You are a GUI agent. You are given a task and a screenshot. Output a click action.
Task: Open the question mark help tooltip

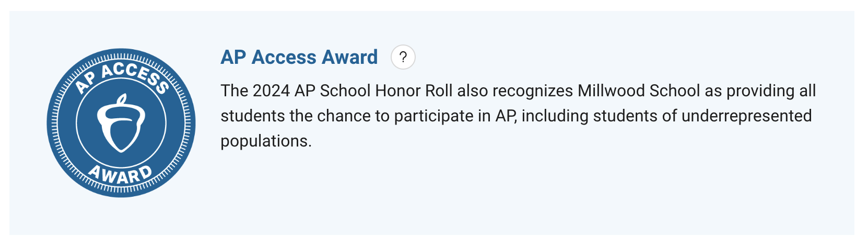403,58
